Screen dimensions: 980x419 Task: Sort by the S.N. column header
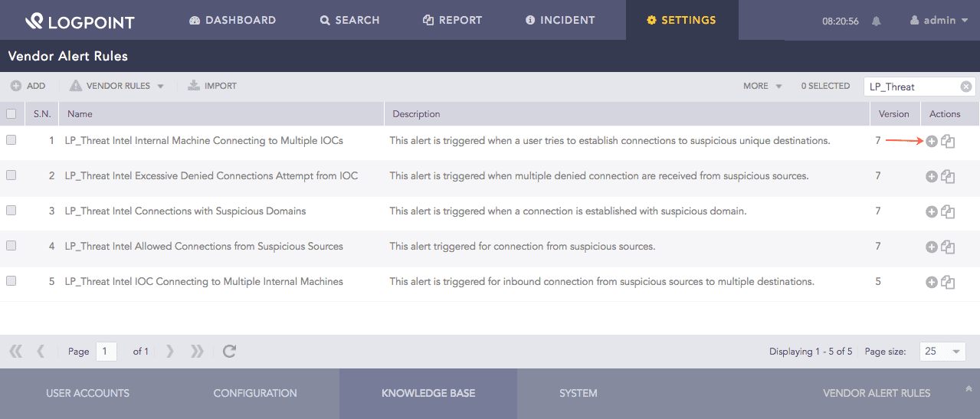tap(42, 113)
